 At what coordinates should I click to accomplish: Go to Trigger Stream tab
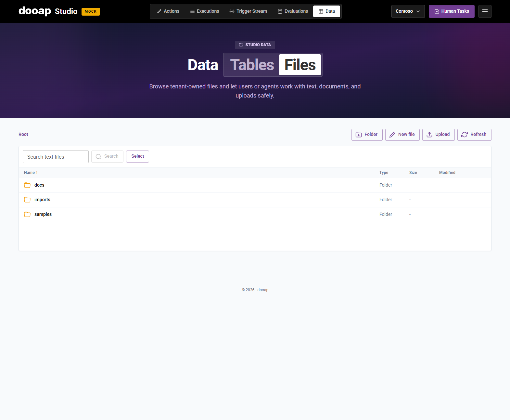pyautogui.click(x=248, y=11)
